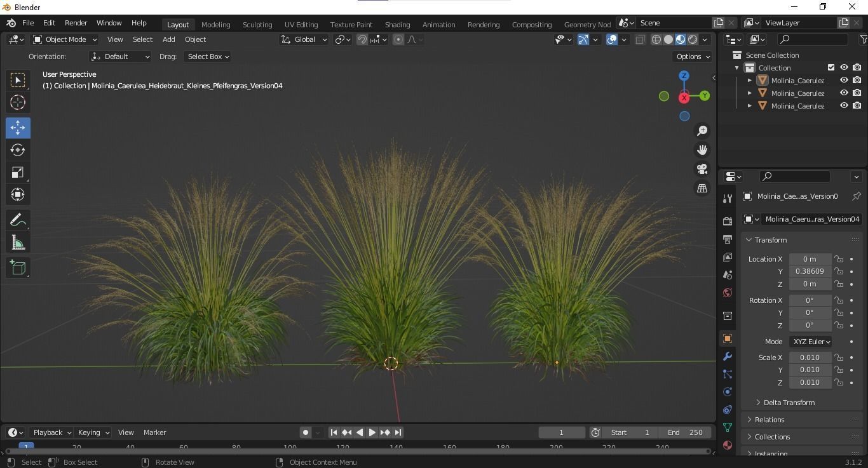Switch to wireframe viewport shading

tap(656, 39)
